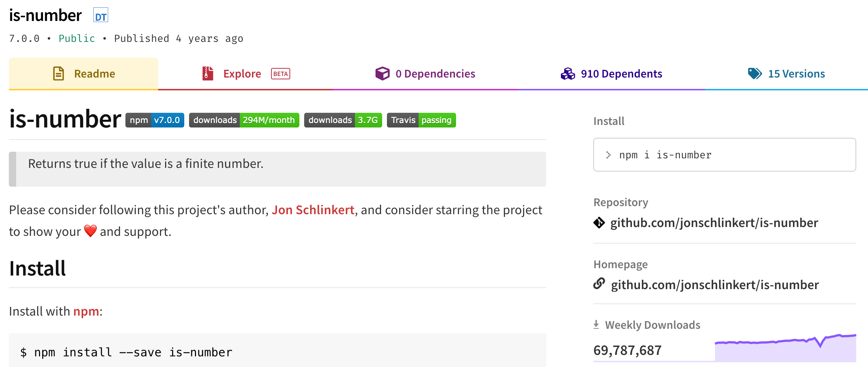Click the weekly downloads sparkline chart

[785, 348]
